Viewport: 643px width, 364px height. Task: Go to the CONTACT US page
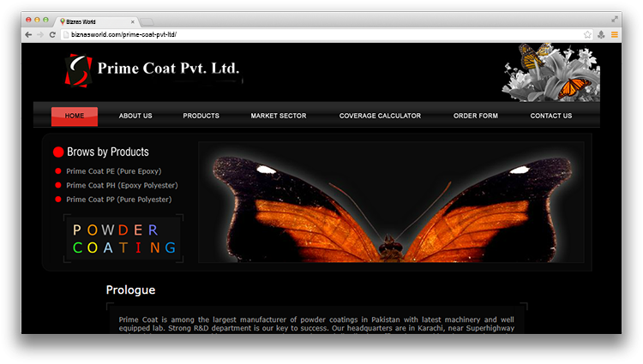pyautogui.click(x=550, y=116)
